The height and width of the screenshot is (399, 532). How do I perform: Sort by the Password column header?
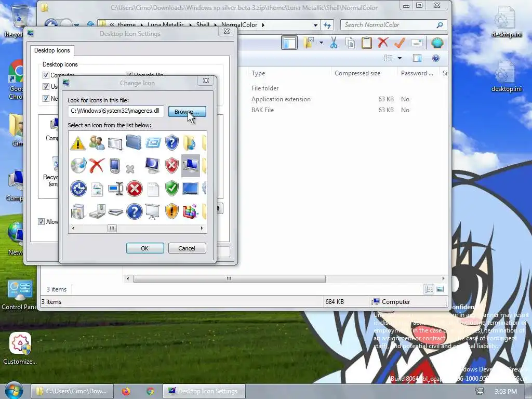click(x=417, y=73)
